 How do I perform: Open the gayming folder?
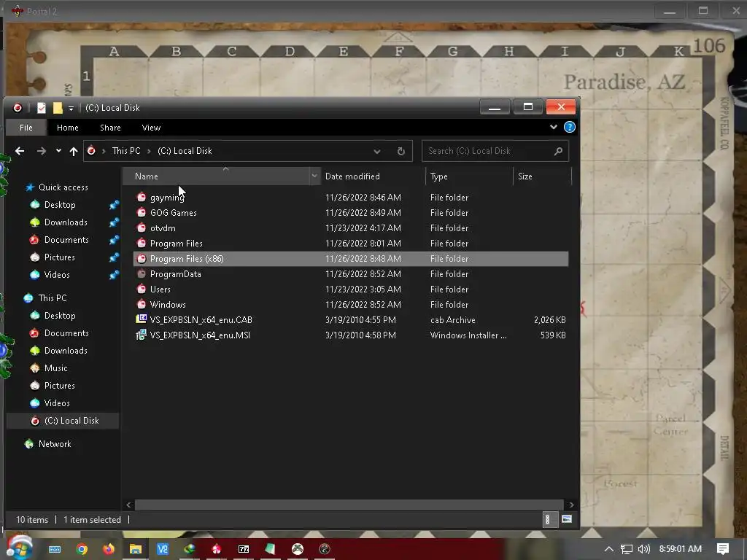(167, 198)
